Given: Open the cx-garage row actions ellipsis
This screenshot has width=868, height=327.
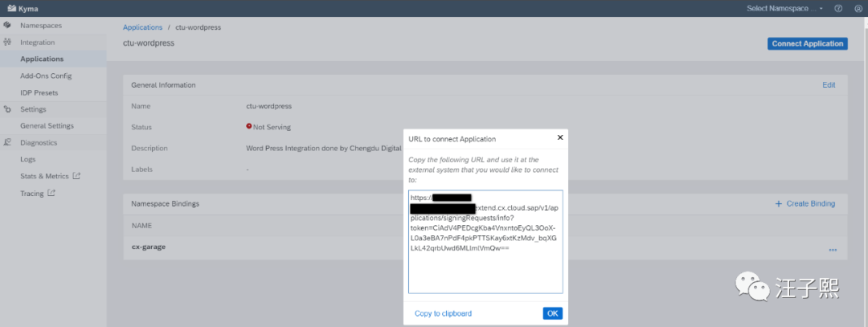Looking at the screenshot, I should tap(833, 250).
